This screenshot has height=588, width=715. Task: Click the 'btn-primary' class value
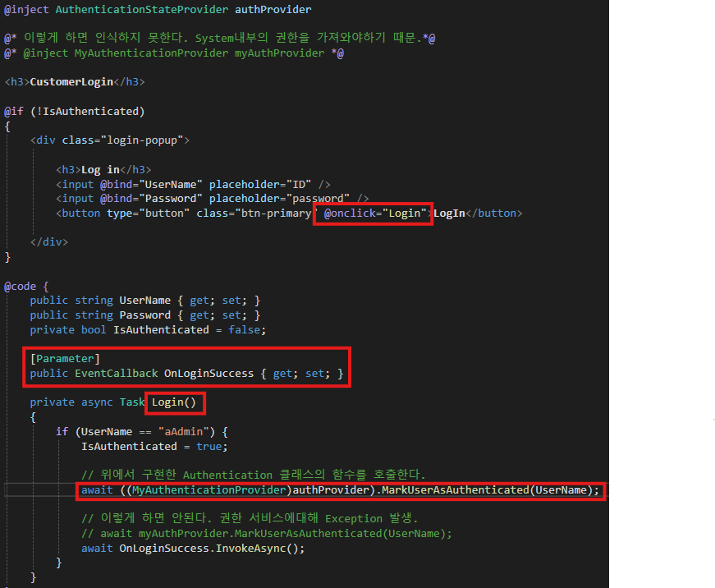(277, 214)
